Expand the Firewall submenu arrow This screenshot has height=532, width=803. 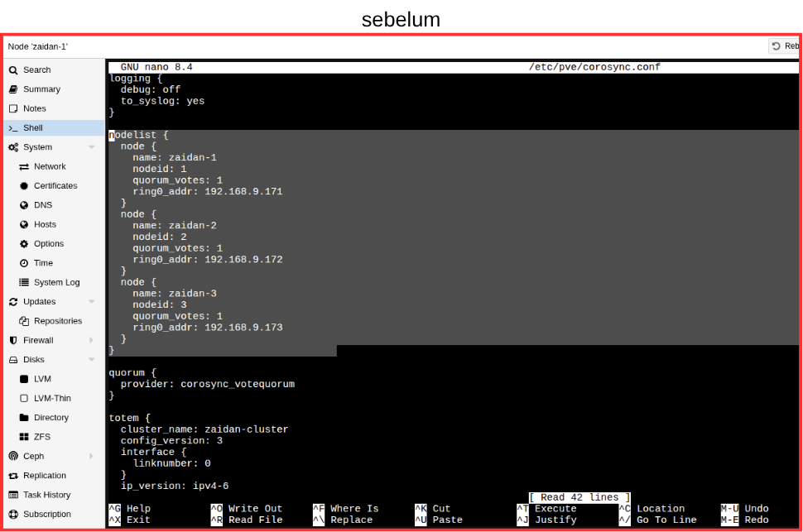(91, 340)
